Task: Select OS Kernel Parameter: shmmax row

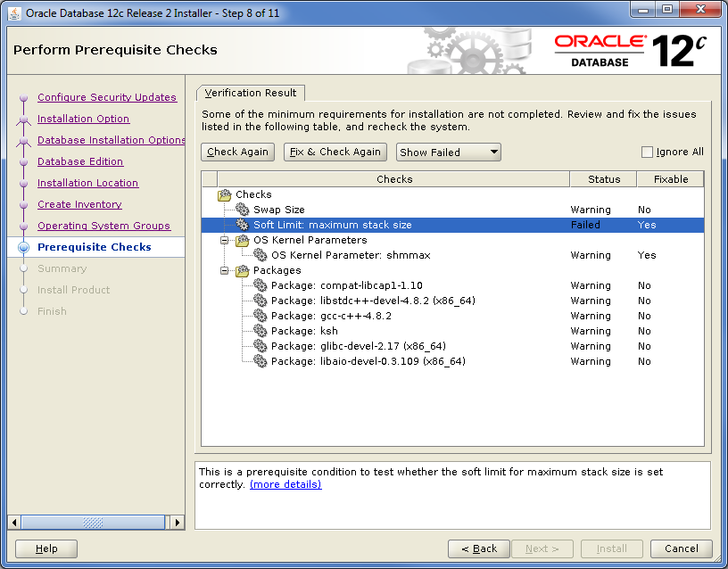Action: point(452,255)
